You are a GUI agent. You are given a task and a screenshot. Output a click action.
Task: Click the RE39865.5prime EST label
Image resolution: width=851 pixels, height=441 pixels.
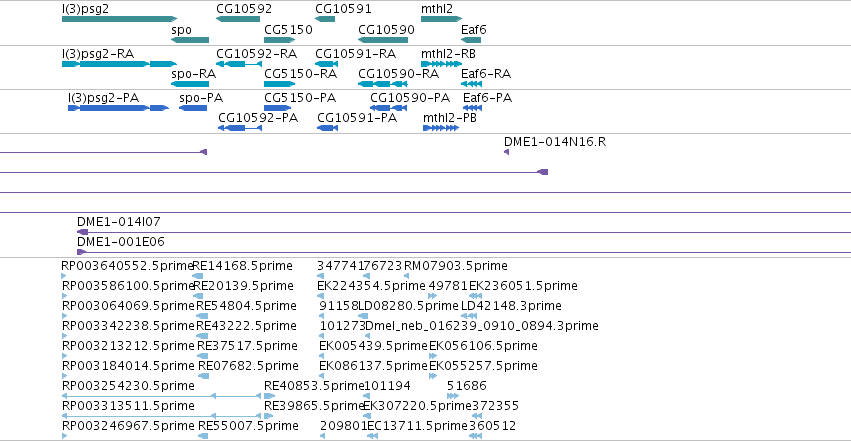tap(314, 406)
